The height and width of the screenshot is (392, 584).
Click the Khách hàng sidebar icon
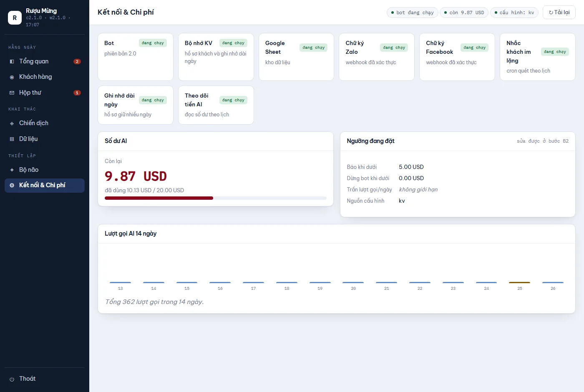pos(12,77)
